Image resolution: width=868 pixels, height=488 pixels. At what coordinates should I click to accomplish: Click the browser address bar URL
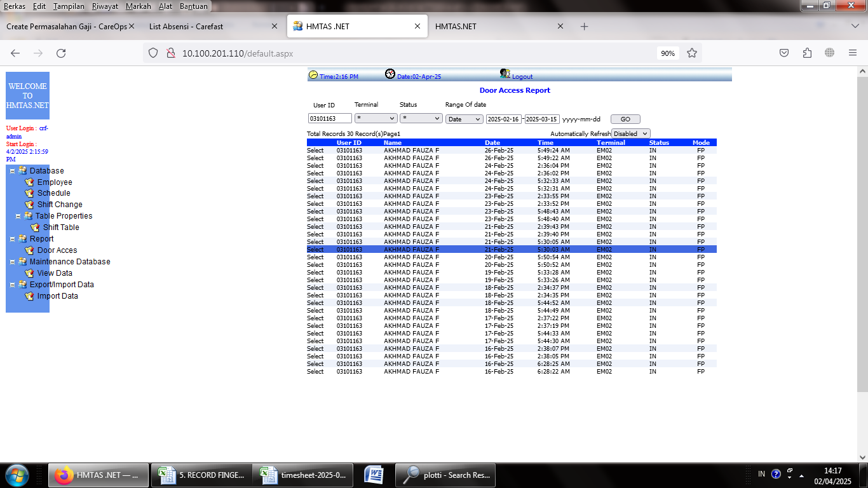(238, 53)
